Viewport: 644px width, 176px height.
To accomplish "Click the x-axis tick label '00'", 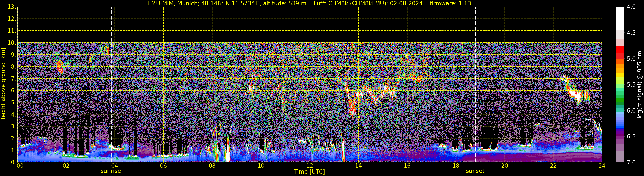I will coord(20,166).
